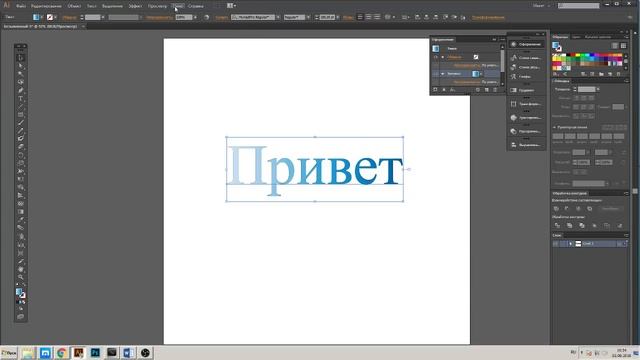Select the Zoom tool
The image size is (640, 360).
coord(21,278)
